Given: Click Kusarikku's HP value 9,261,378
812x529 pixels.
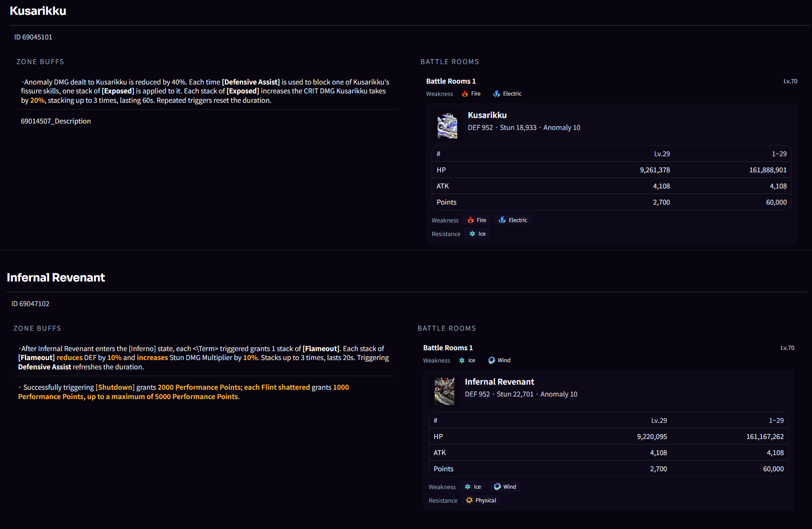Looking at the screenshot, I should coord(655,170).
